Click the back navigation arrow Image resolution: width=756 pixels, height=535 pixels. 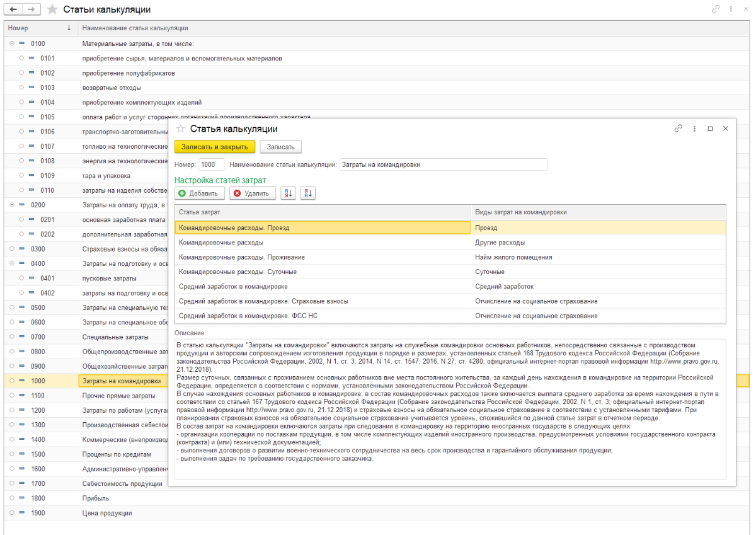14,9
